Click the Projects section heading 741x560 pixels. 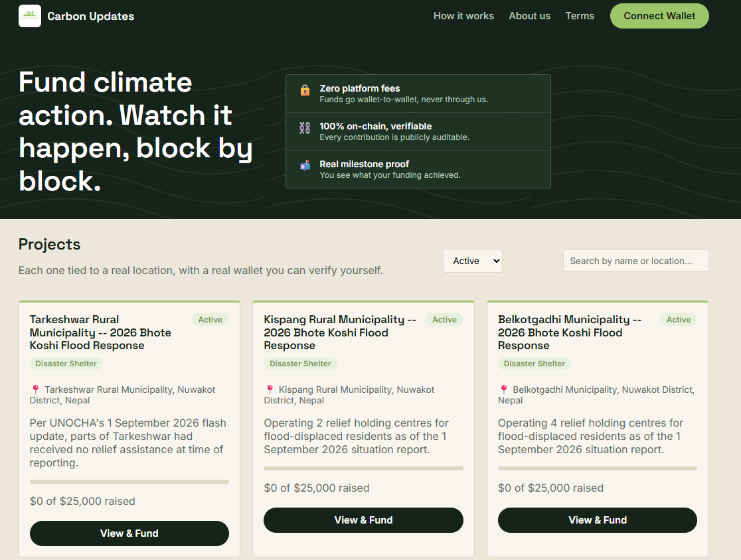[x=50, y=244]
